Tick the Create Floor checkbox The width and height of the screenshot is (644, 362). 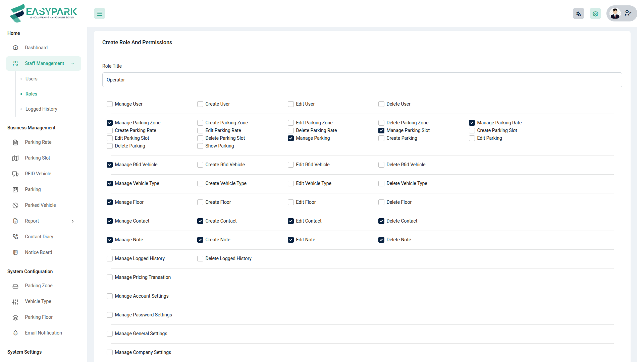(200, 202)
